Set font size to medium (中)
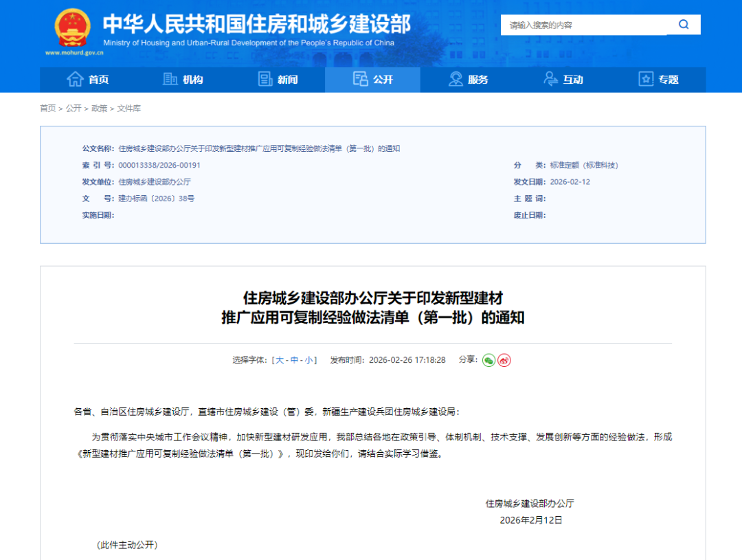The width and height of the screenshot is (742, 560). click(294, 360)
